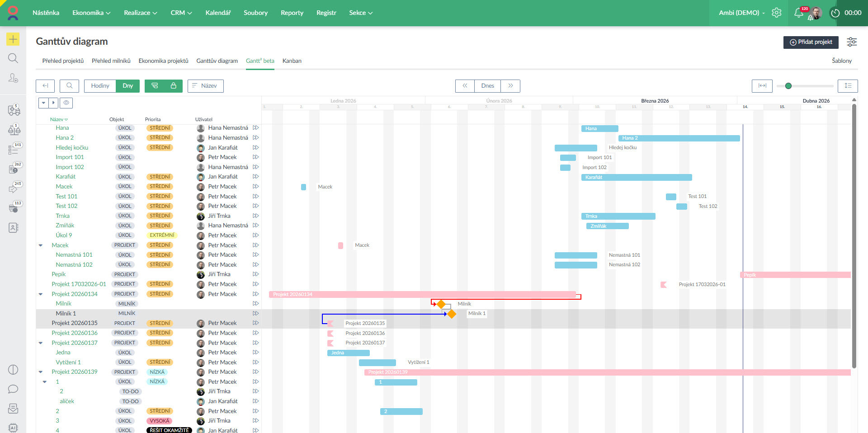This screenshot has width=868, height=433.
Task: Switch time scale to Hodiny
Action: [100, 86]
